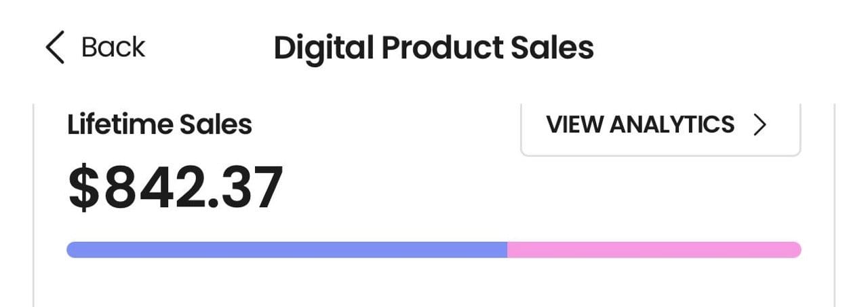Screen dimensions: 868x307
Task: Click the word "Lifetime" above the amount
Action: [x=119, y=125]
